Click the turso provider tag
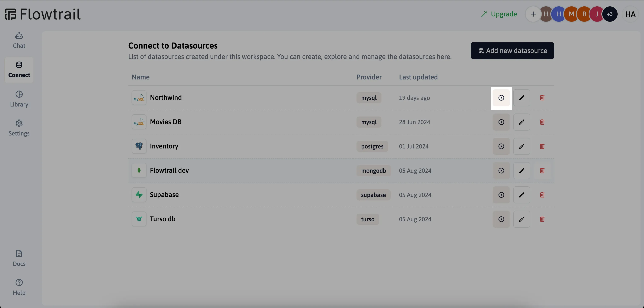 368,219
